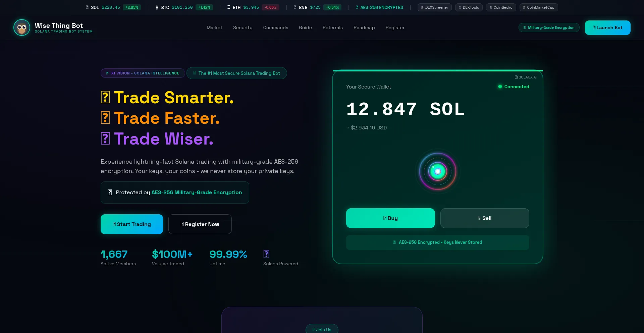Click the owl logo icon
This screenshot has width=644, height=333.
(x=22, y=27)
